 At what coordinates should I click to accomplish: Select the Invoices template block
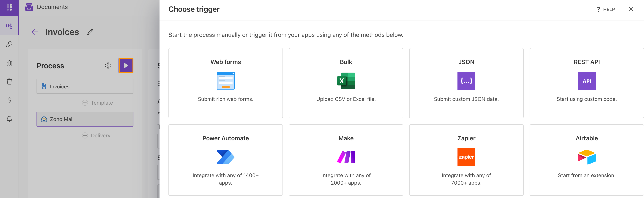85,86
